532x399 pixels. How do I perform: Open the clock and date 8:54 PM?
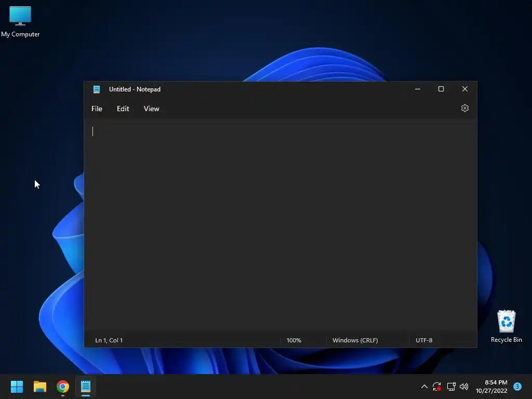[491, 387]
